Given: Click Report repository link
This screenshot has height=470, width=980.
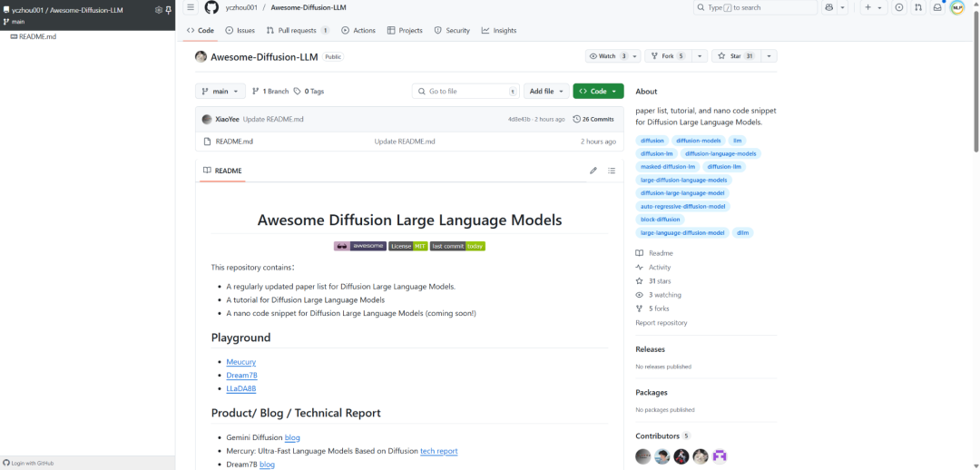Looking at the screenshot, I should click(661, 323).
